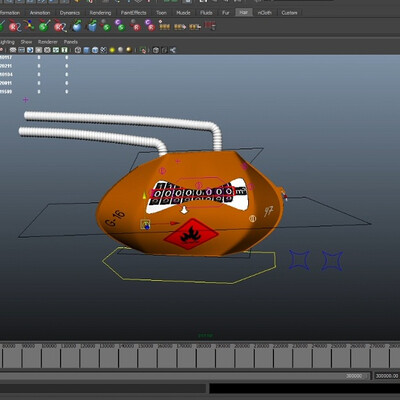Screen dimensions: 400x400
Task: Toggle wireframe on shaded cube icon
Action: (x=95, y=50)
